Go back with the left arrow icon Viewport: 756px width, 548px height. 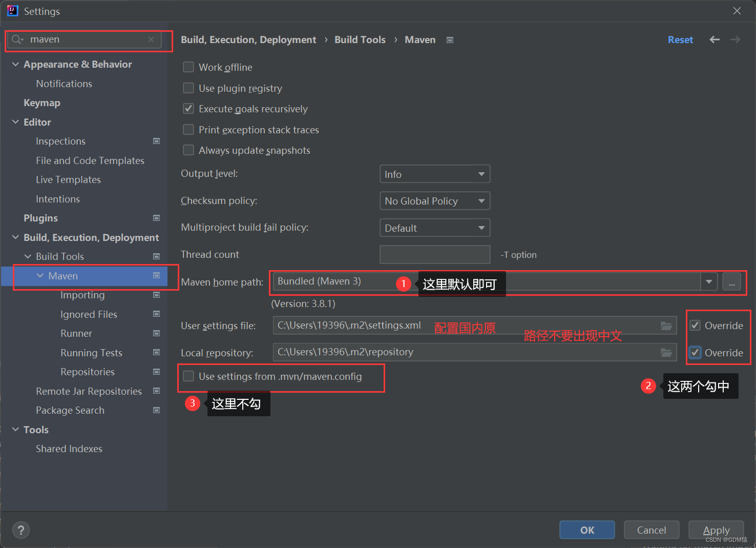coord(715,39)
